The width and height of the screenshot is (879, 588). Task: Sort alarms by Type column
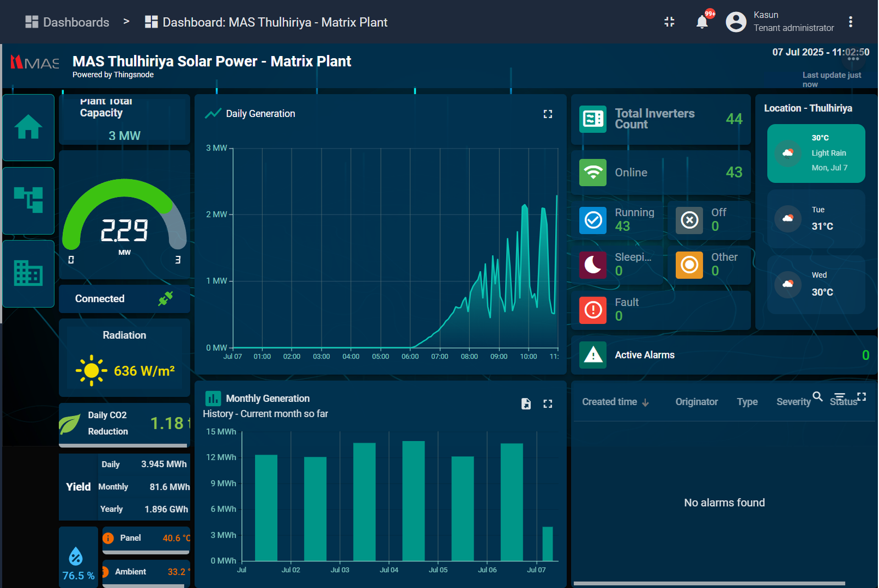pyautogui.click(x=747, y=402)
